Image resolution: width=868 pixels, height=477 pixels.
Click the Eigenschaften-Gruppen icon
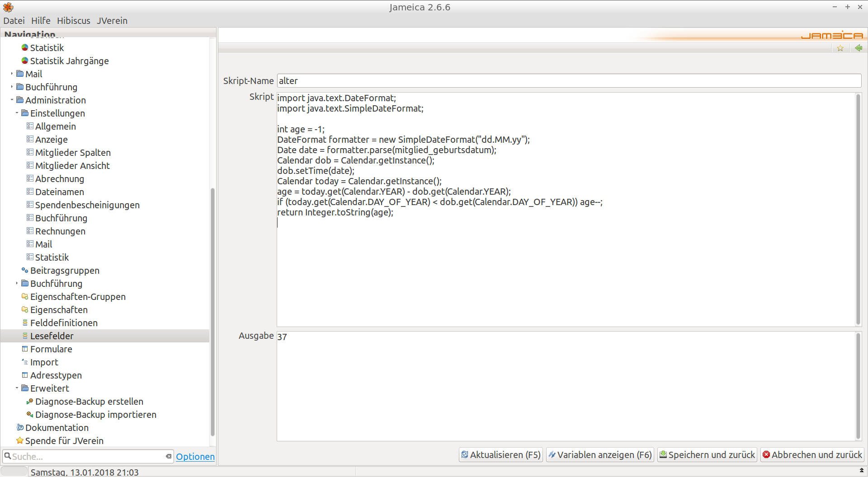(x=25, y=297)
